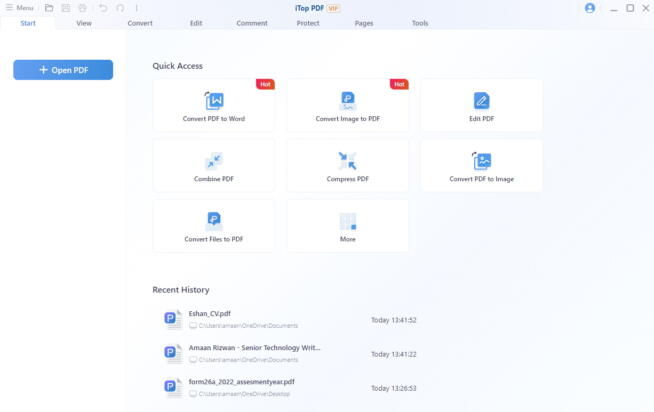Open the Protect tab
The height and width of the screenshot is (412, 654).
[308, 22]
